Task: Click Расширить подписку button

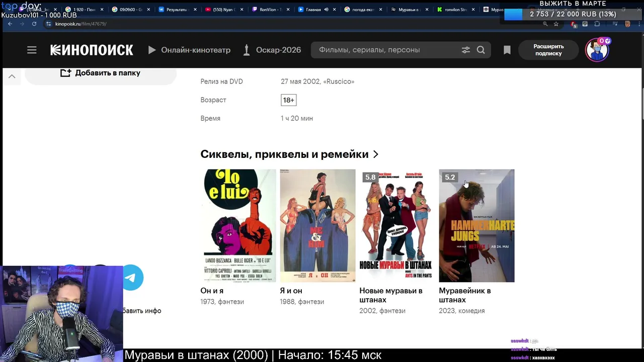Action: click(x=548, y=50)
